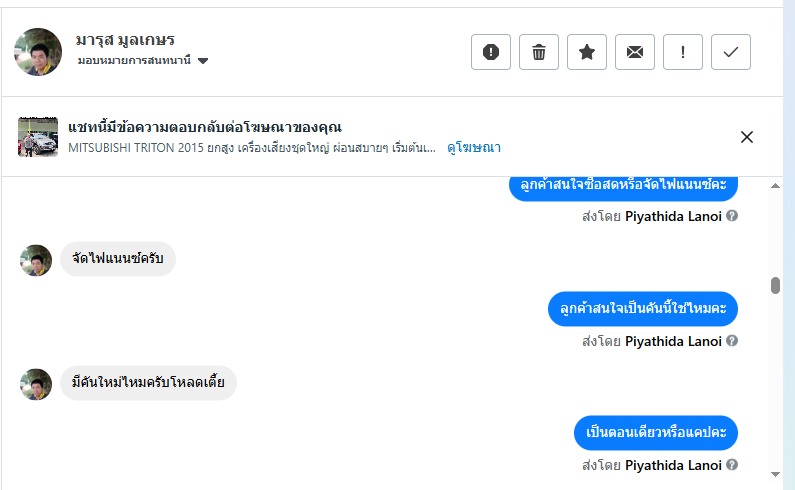The width and height of the screenshot is (795, 490).
Task: Star this conversation as follow-up
Action: point(586,52)
